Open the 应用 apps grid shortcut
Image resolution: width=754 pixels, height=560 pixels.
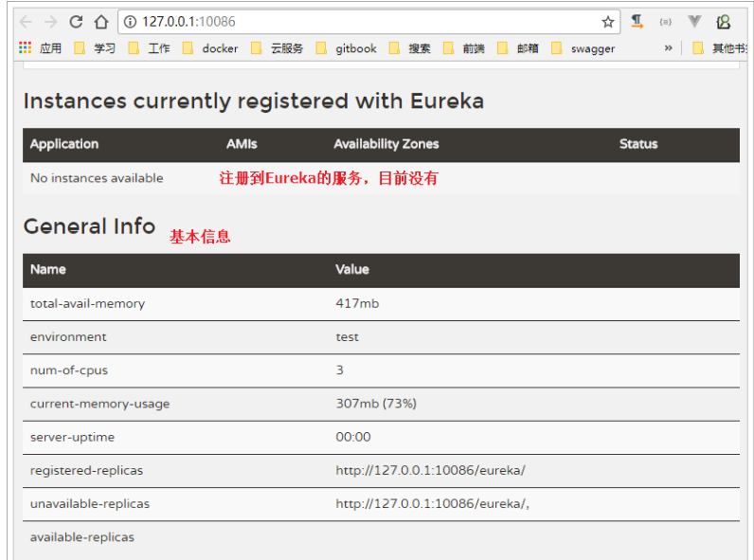41,48
